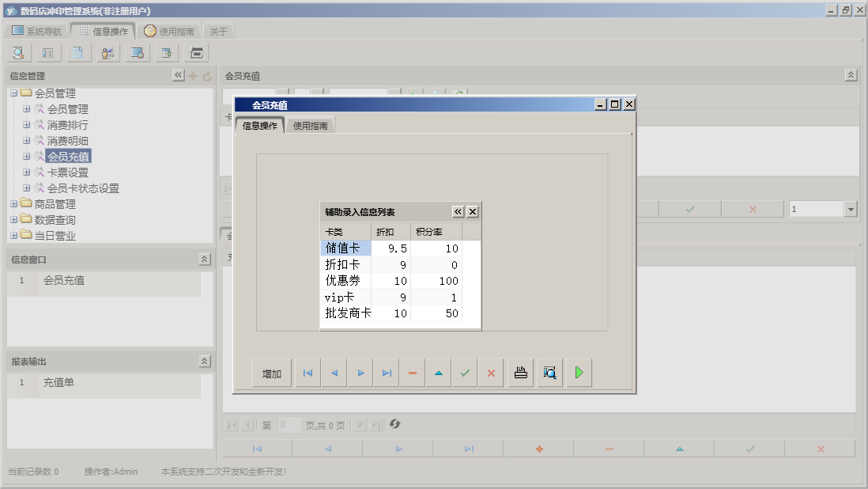Expand the 消费排行 node
The width and height of the screenshot is (868, 489).
pos(26,124)
